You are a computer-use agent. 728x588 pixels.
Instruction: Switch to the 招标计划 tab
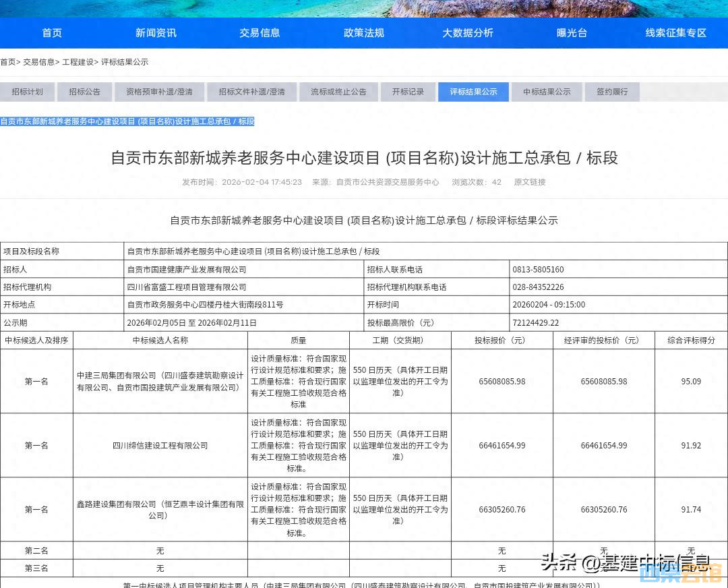(28, 92)
